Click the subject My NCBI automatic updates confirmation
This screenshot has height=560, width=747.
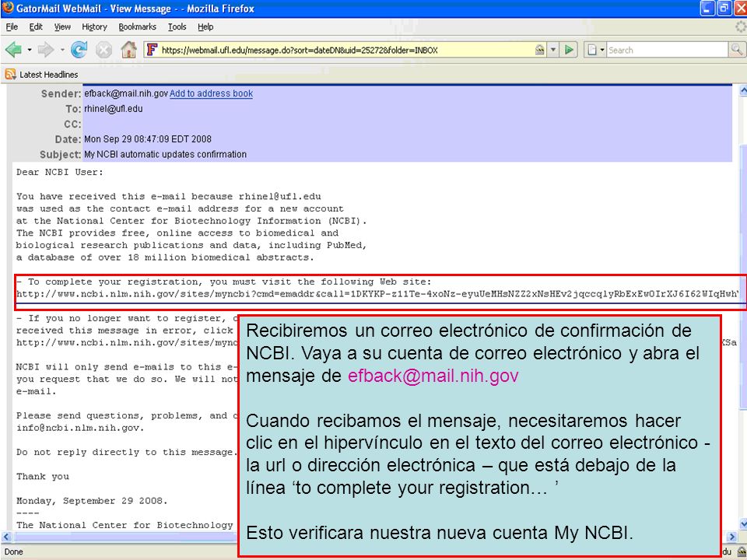tap(165, 154)
